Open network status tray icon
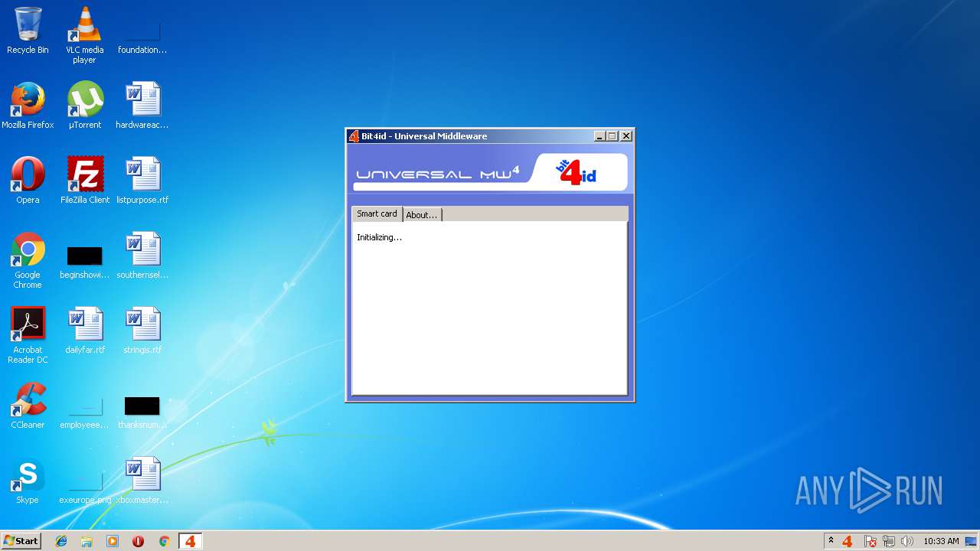This screenshot has width=980, height=551. 889,541
